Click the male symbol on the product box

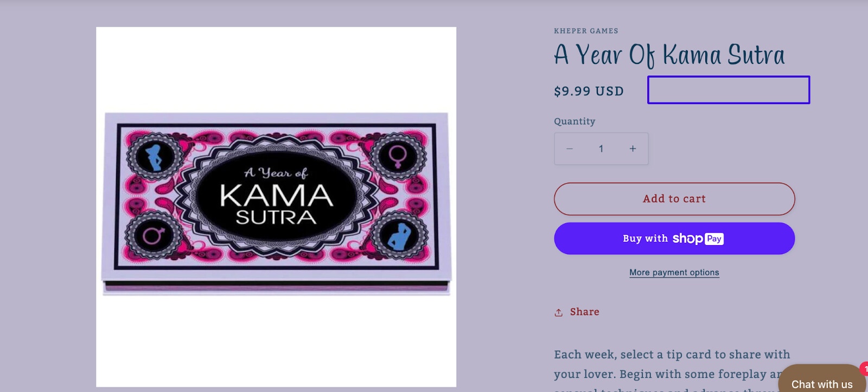click(x=153, y=235)
